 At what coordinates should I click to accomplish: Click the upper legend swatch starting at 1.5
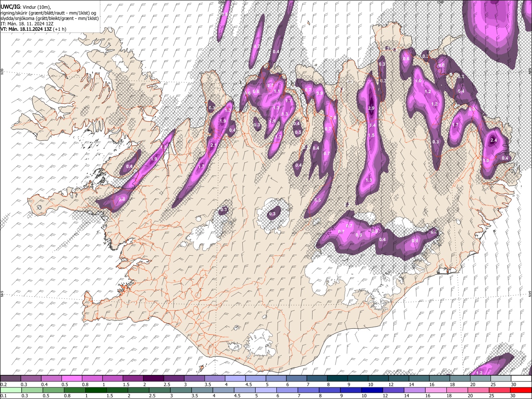click(x=133, y=378)
